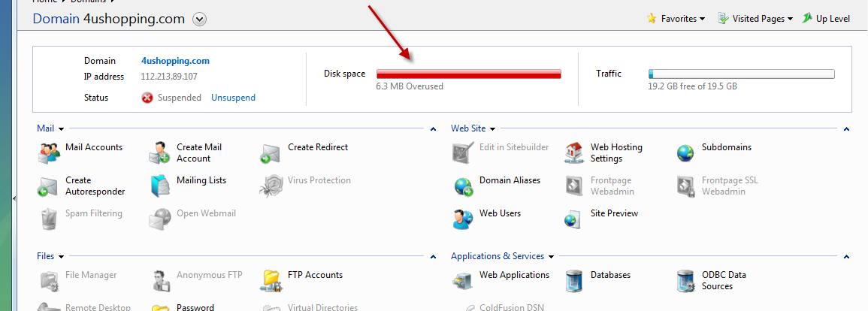Click the Traffic usage bar

click(741, 74)
